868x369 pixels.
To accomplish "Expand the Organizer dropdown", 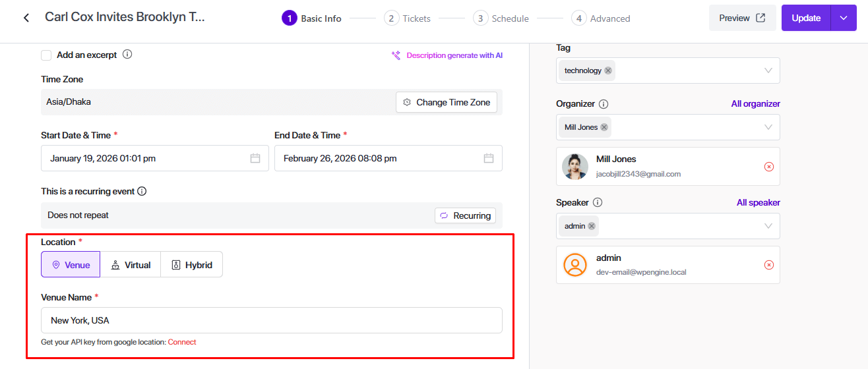I will (x=768, y=127).
